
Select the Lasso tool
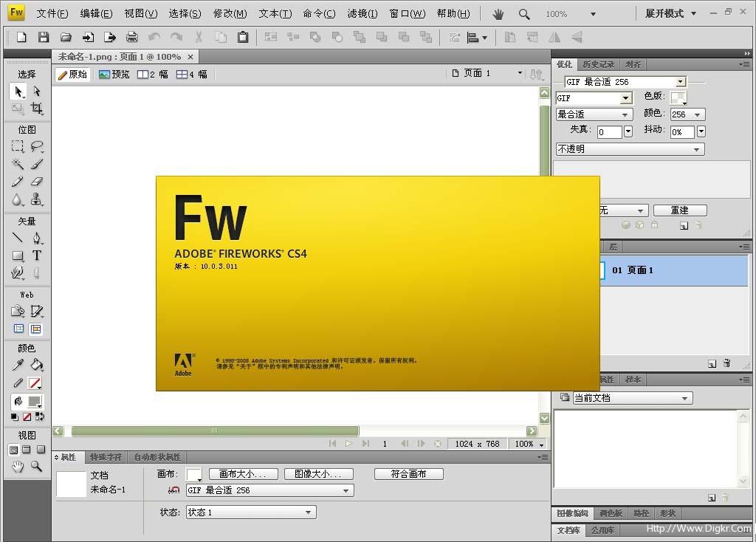37,146
